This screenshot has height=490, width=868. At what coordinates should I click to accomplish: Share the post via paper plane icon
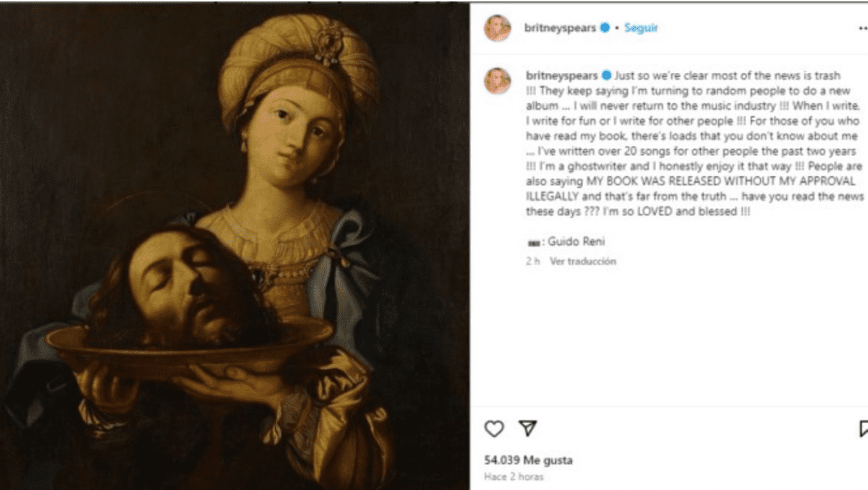coord(529,429)
